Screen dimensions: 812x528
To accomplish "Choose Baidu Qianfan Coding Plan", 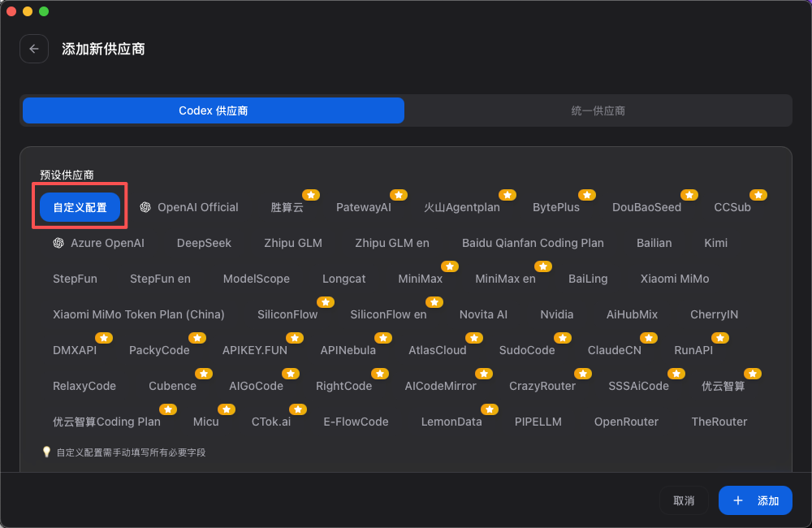I will tap(533, 243).
